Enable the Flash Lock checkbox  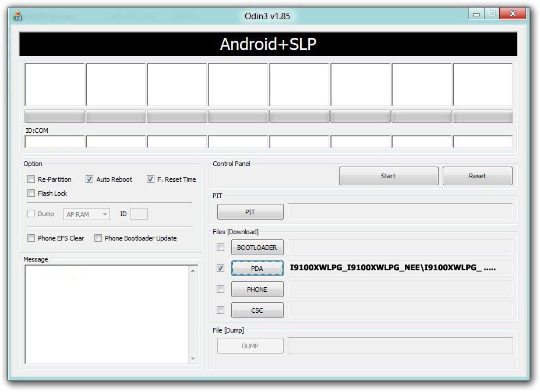pyautogui.click(x=31, y=193)
